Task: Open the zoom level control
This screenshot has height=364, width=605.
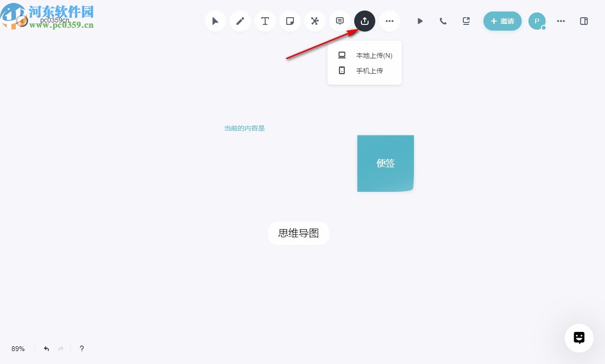Action: click(18, 348)
